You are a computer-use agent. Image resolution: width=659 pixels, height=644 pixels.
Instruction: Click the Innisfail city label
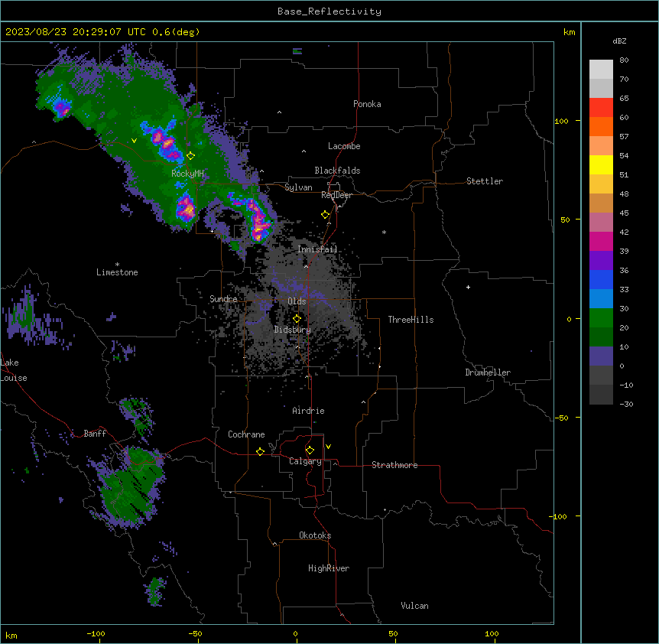(317, 249)
